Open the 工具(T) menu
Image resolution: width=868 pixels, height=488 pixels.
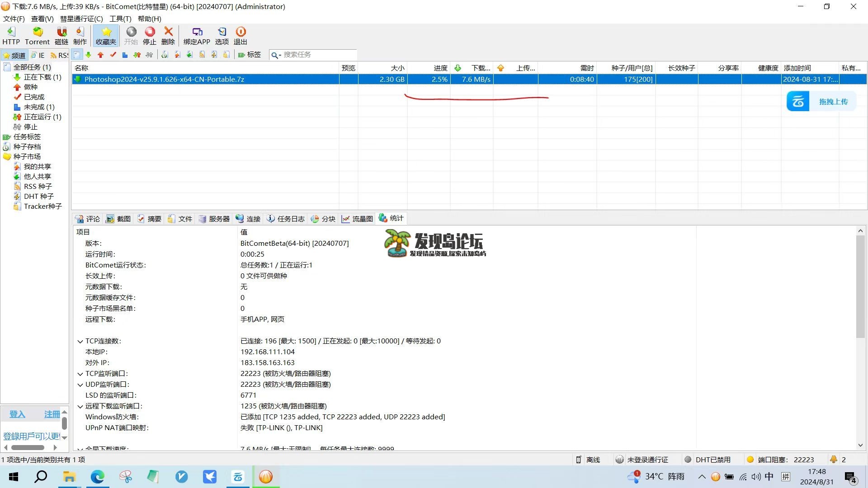(x=120, y=19)
